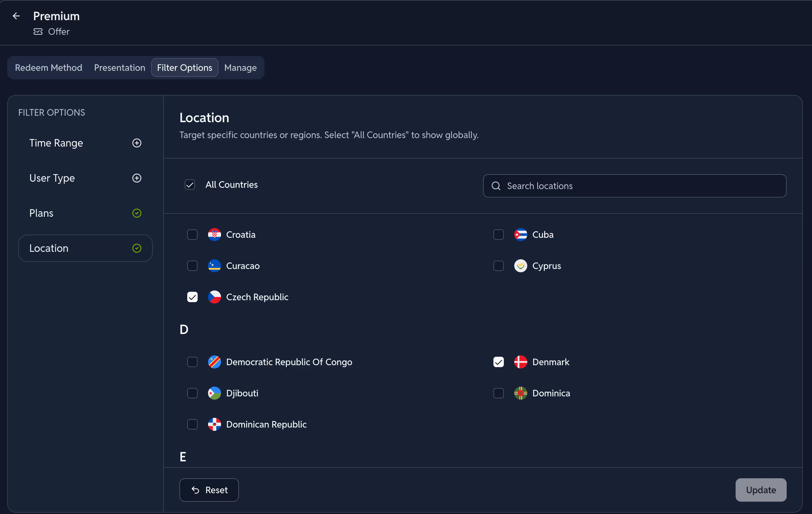Click the plus icon beside User Type
This screenshot has height=514, width=812.
click(137, 178)
